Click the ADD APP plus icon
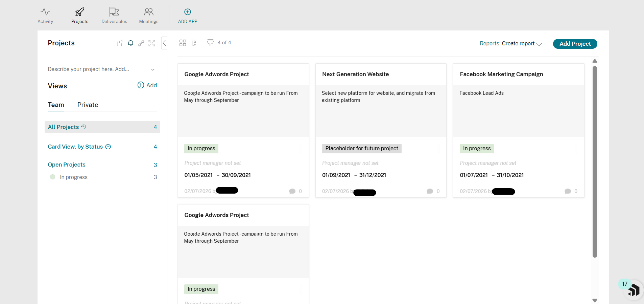Viewport: 644px width, 304px height. tap(188, 12)
